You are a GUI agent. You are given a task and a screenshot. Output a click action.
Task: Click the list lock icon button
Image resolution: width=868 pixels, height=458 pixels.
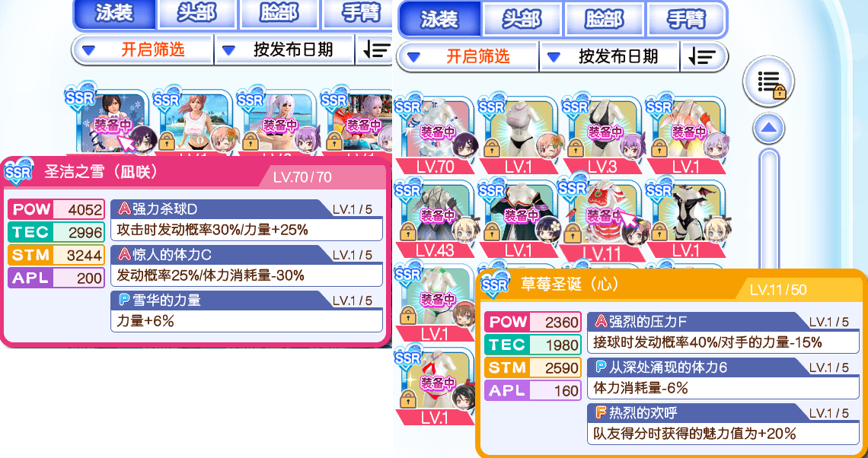coord(768,81)
